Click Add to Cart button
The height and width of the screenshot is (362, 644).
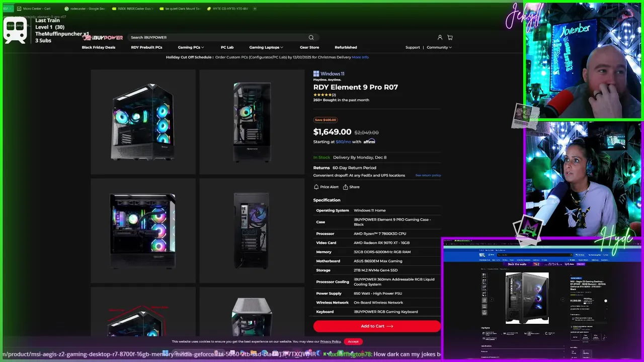pyautogui.click(x=377, y=326)
